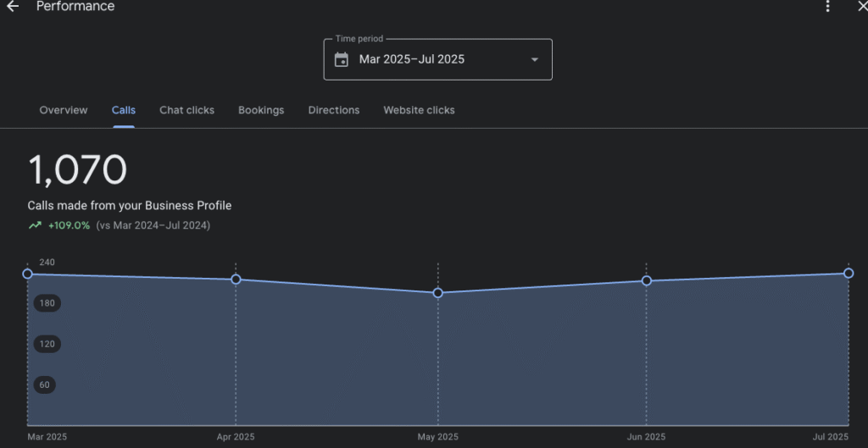Click the May 2025 data point on chart
Viewport: 868px width, 448px height.
[x=438, y=293]
